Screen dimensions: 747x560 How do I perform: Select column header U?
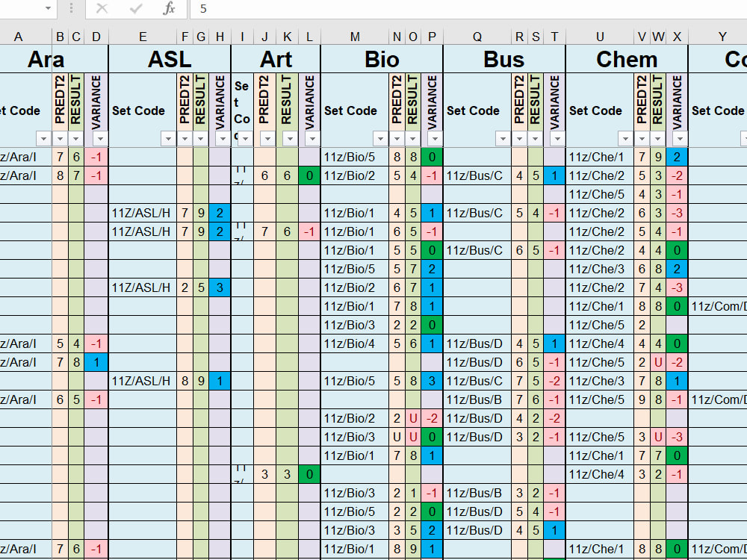click(600, 37)
